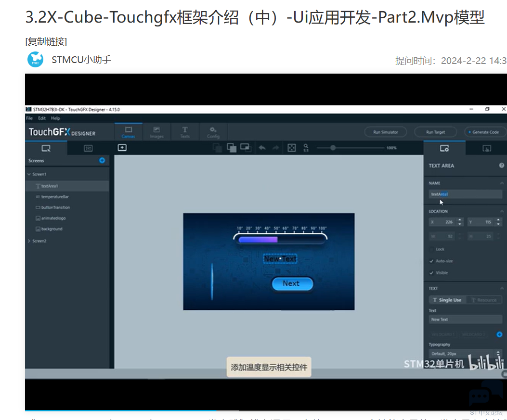Click the Run Target button
Image resolution: width=507 pixels, height=420 pixels.
(436, 132)
